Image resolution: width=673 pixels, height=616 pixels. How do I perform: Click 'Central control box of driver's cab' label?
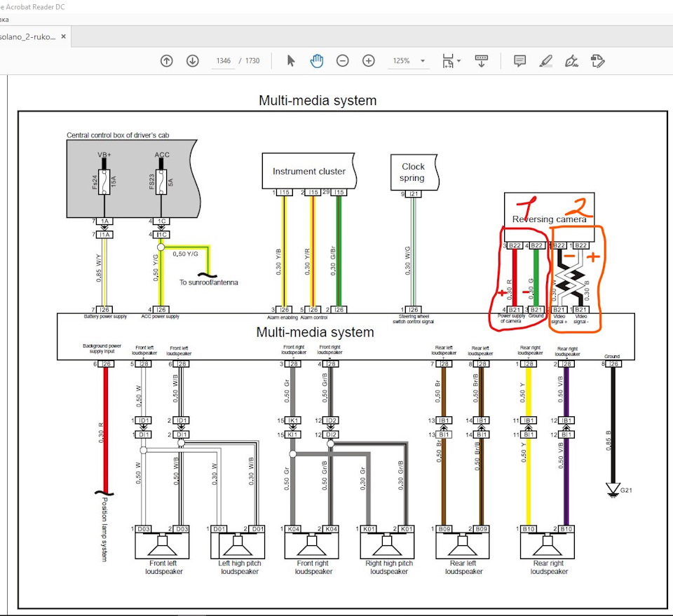click(x=118, y=135)
